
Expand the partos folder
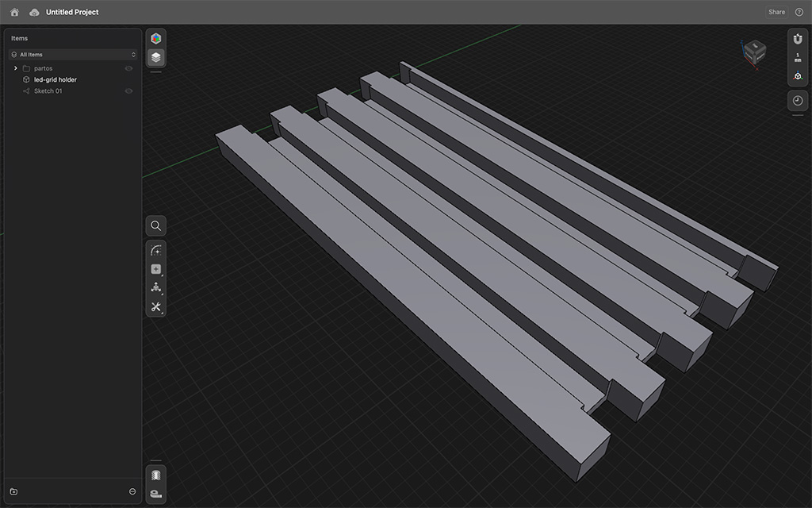[x=16, y=68]
